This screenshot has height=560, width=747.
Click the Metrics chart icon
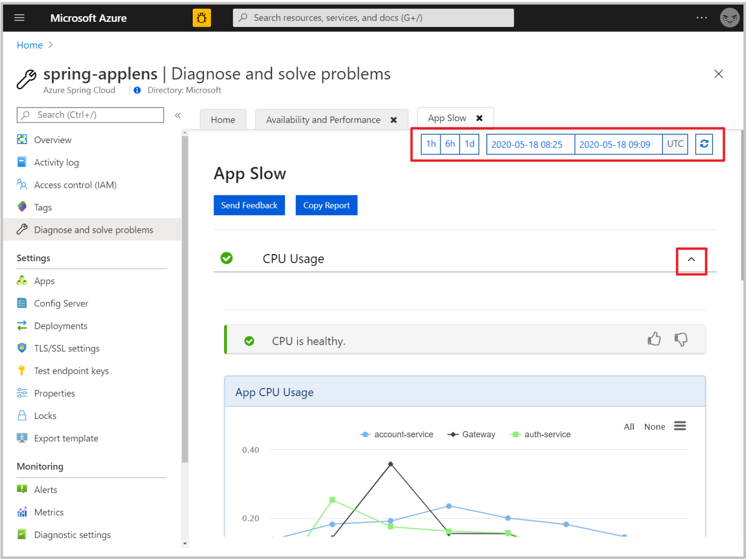pos(22,512)
